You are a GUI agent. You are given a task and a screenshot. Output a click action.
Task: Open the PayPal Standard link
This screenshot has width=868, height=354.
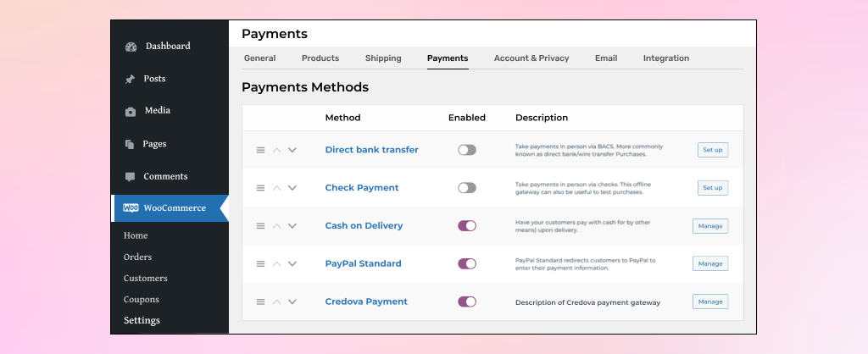coord(363,264)
